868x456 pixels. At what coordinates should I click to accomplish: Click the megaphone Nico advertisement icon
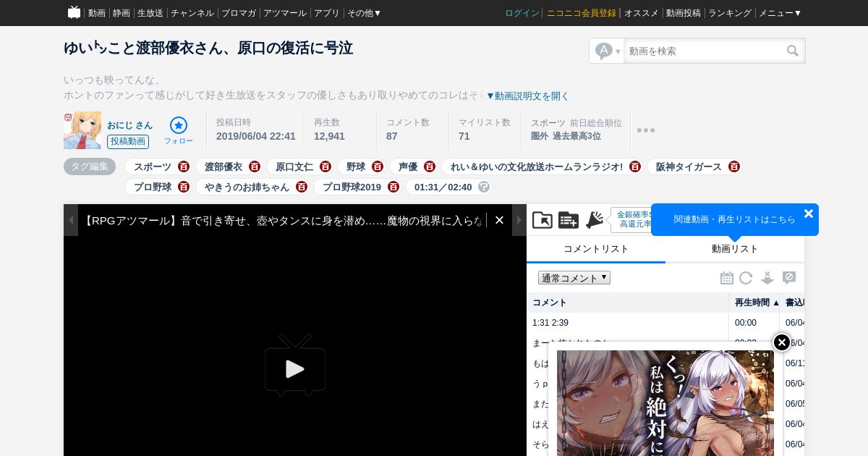click(x=595, y=220)
